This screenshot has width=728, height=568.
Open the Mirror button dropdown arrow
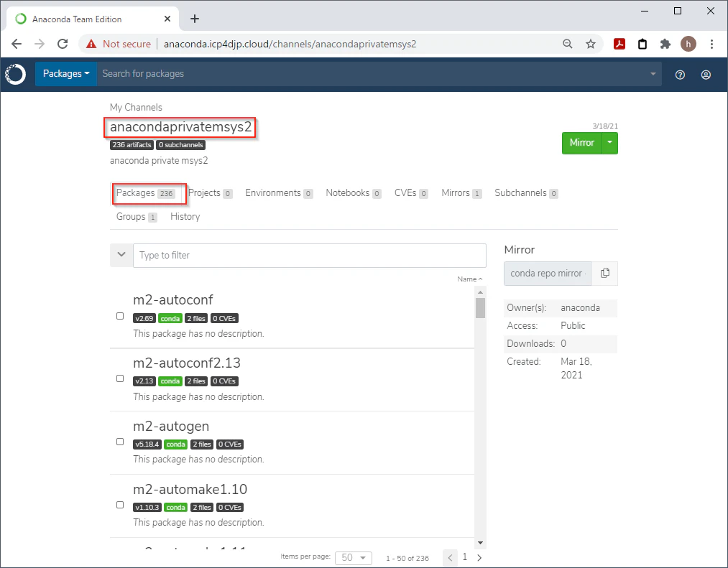(x=609, y=143)
